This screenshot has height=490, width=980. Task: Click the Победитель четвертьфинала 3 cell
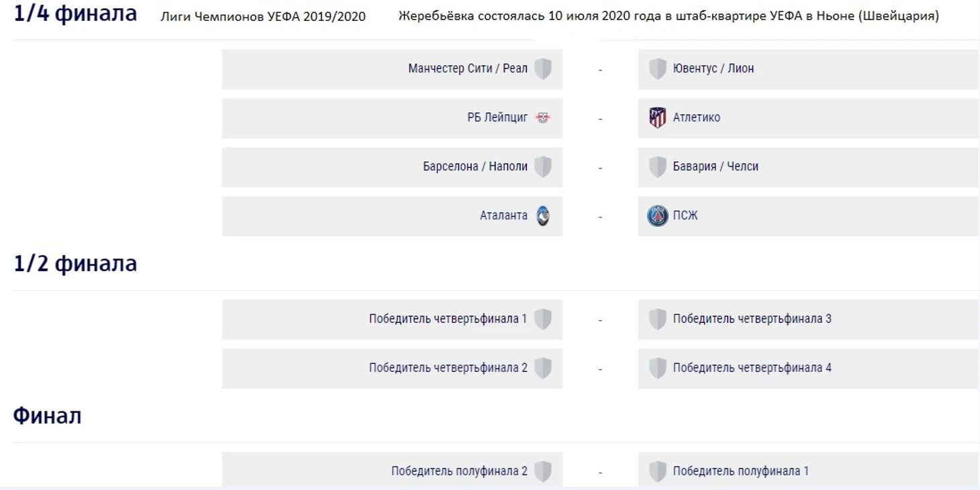click(x=808, y=319)
